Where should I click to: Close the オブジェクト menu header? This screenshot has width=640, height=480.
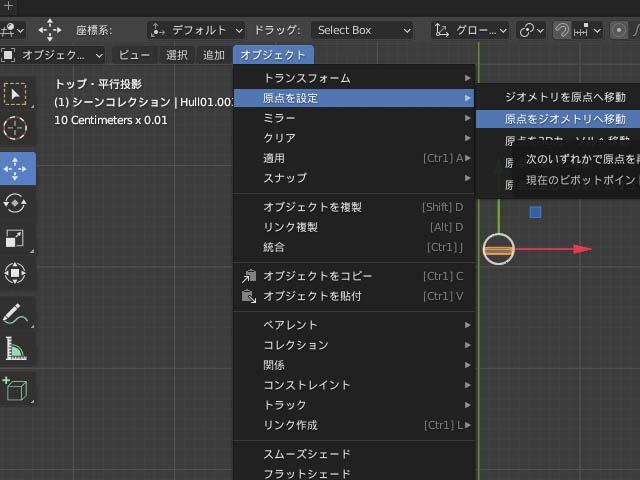click(273, 55)
